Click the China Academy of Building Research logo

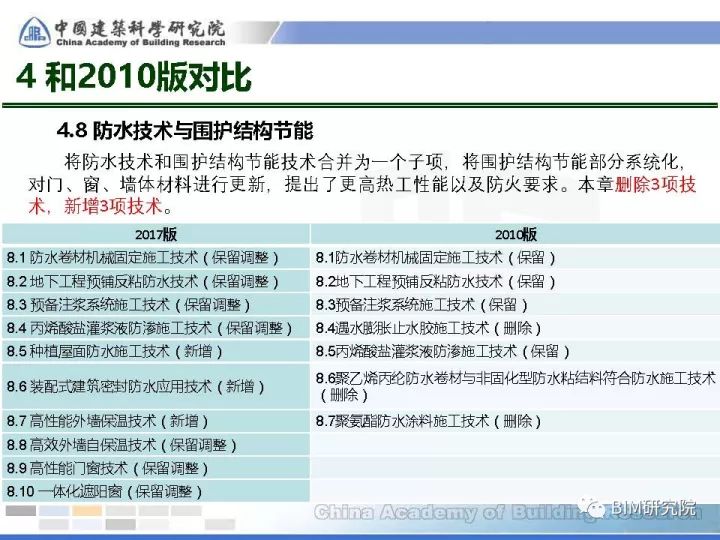point(34,32)
